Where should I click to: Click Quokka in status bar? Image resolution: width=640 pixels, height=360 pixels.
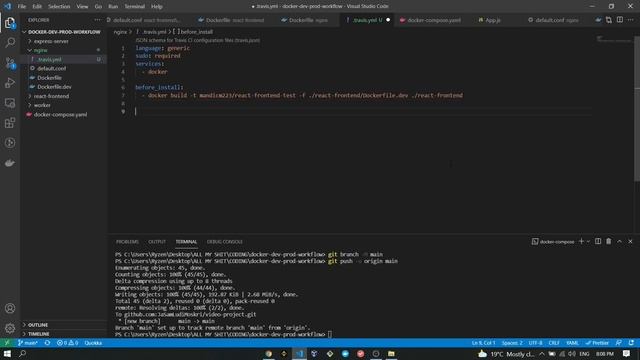(x=93, y=343)
